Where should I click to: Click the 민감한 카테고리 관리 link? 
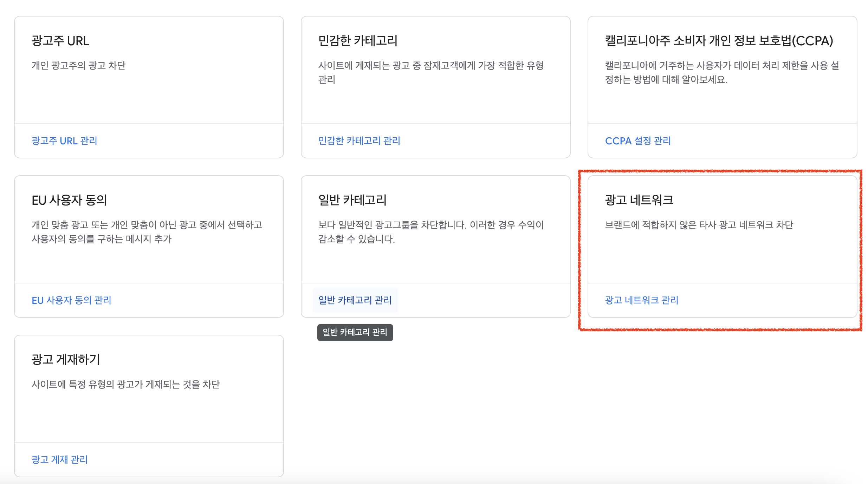tap(359, 141)
